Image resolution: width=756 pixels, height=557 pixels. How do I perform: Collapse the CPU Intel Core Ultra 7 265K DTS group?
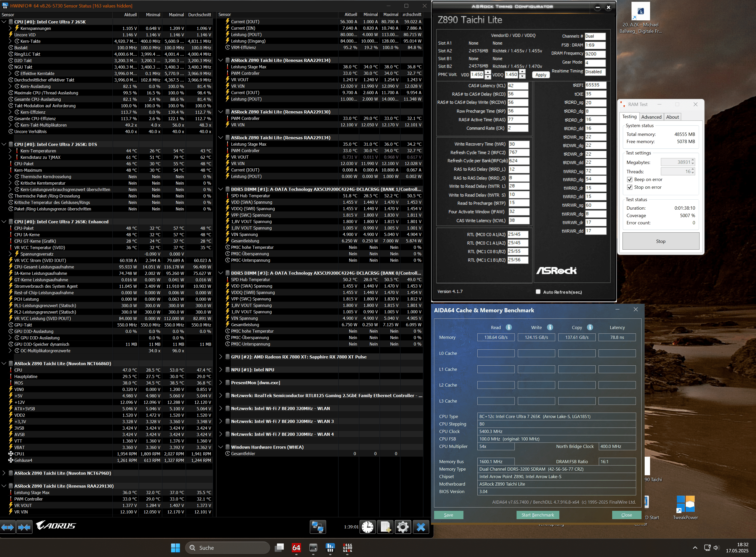click(x=4, y=144)
